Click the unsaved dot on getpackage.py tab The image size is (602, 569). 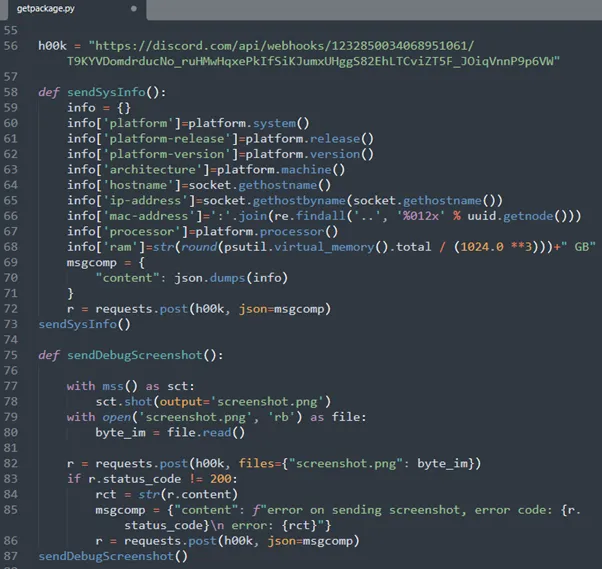(x=134, y=8)
